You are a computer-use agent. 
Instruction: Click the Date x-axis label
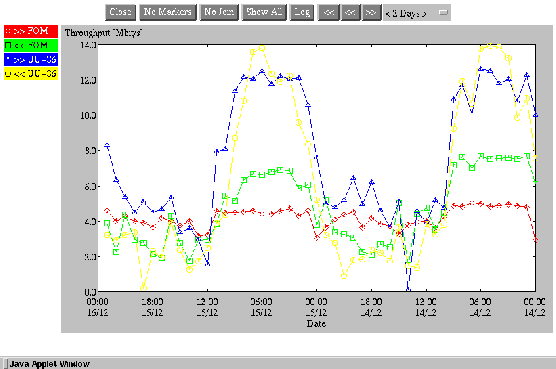tap(316, 324)
